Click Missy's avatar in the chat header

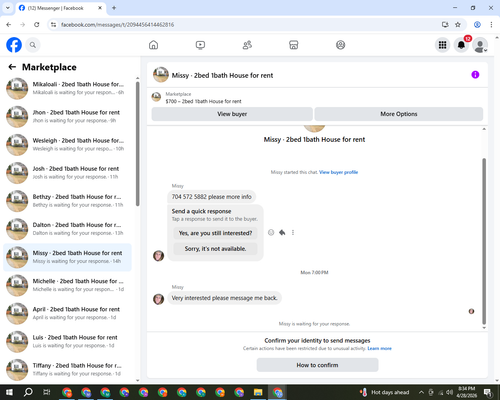(161, 75)
